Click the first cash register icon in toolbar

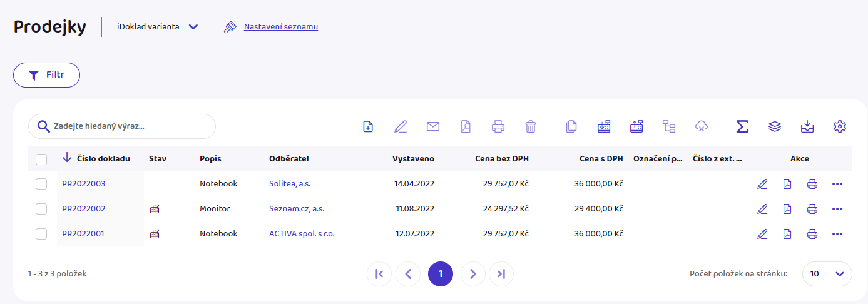point(604,126)
